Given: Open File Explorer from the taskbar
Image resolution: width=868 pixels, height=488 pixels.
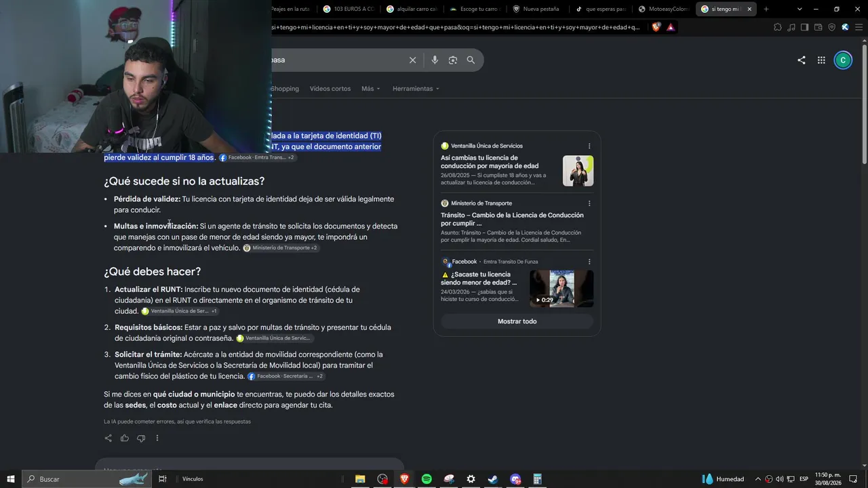Looking at the screenshot, I should (360, 479).
